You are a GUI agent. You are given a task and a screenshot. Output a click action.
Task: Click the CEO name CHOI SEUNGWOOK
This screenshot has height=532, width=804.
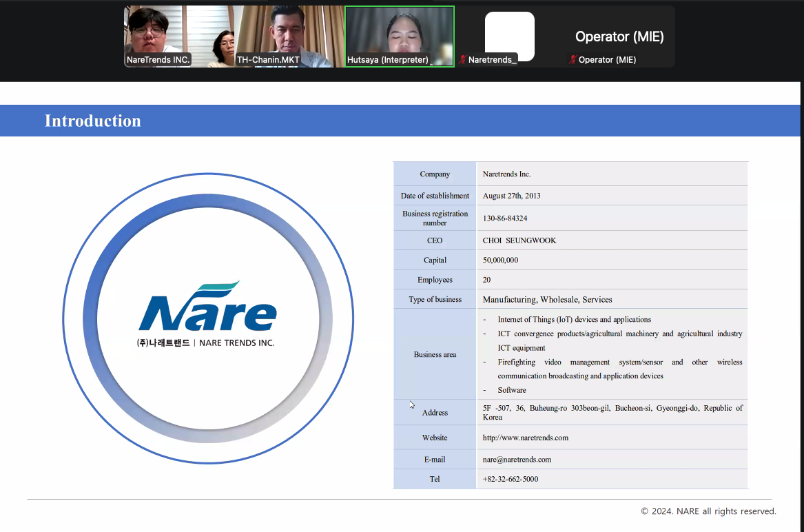pyautogui.click(x=519, y=241)
